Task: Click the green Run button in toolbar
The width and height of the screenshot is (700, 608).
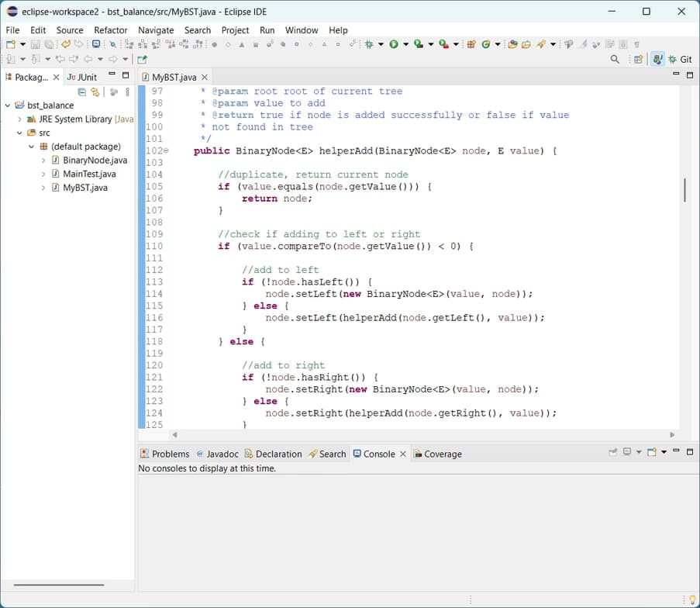Action: 394,44
